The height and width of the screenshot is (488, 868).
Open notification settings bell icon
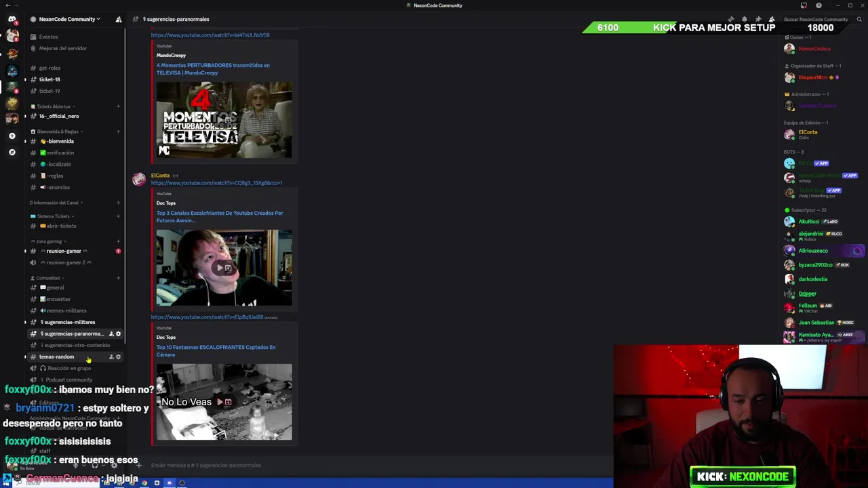(x=745, y=19)
